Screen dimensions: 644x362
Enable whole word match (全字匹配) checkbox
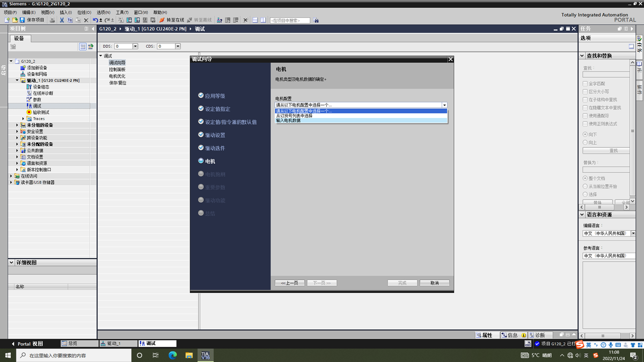[585, 84]
